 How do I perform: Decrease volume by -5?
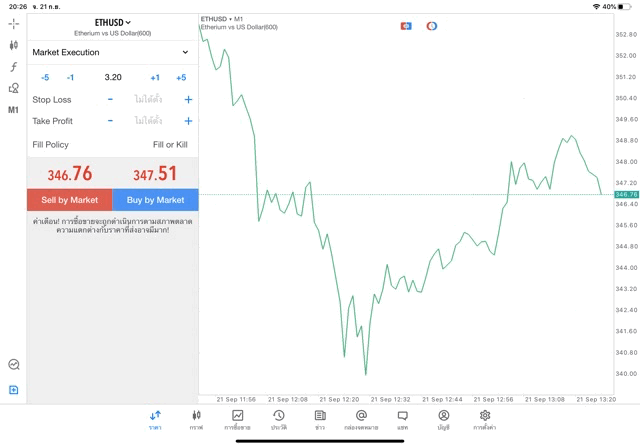[45, 77]
